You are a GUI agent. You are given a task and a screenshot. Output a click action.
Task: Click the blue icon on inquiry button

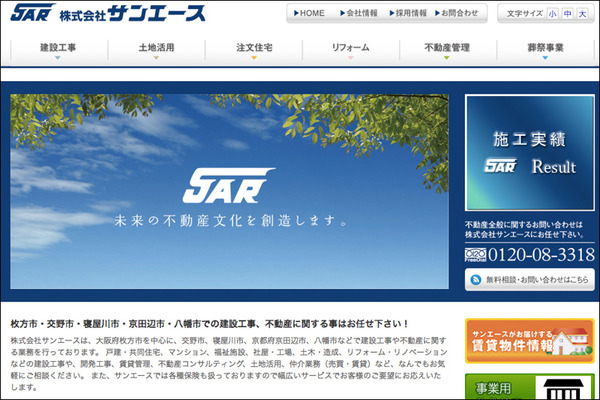point(478,280)
